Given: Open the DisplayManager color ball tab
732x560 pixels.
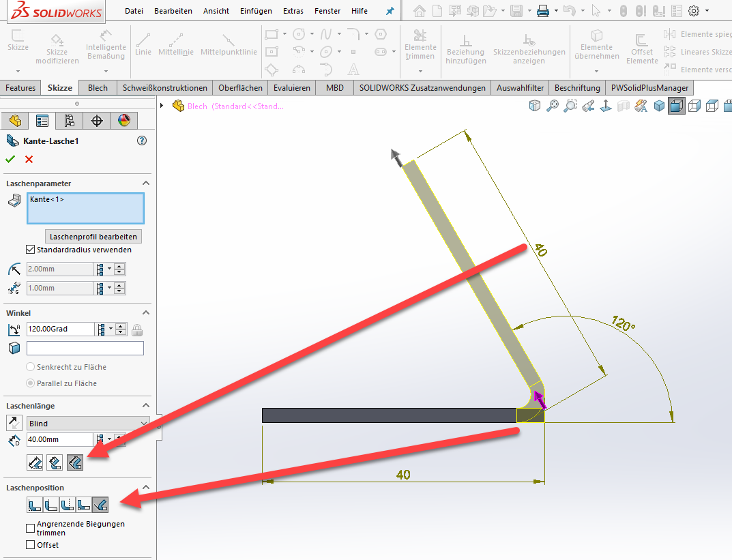Looking at the screenshot, I should click(x=123, y=121).
